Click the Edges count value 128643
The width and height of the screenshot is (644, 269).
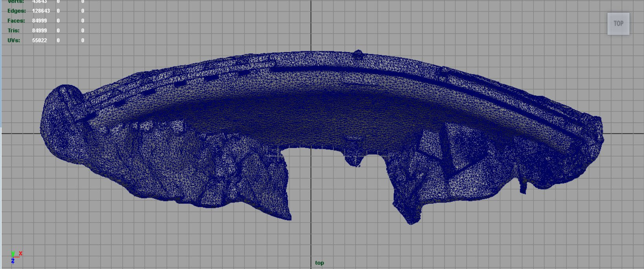[x=41, y=11]
